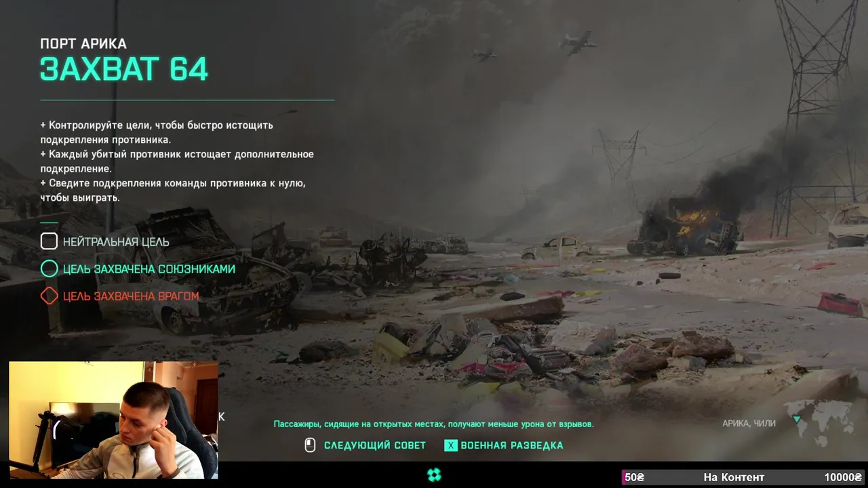The width and height of the screenshot is (868, 488).
Task: Click the line 'Сведите подкрепления команды противника к нулю'
Action: click(173, 184)
